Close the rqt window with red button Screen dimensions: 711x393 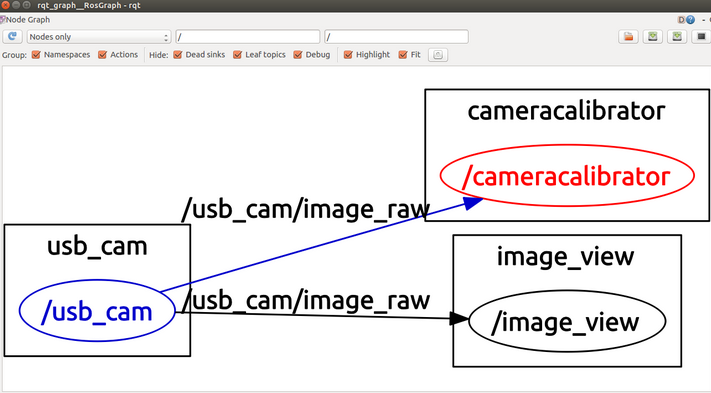tap(5, 5)
